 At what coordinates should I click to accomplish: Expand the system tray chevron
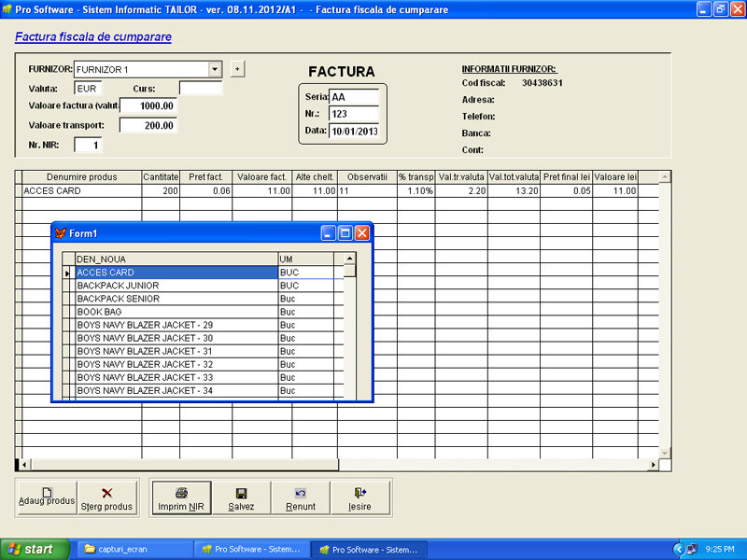tap(679, 550)
